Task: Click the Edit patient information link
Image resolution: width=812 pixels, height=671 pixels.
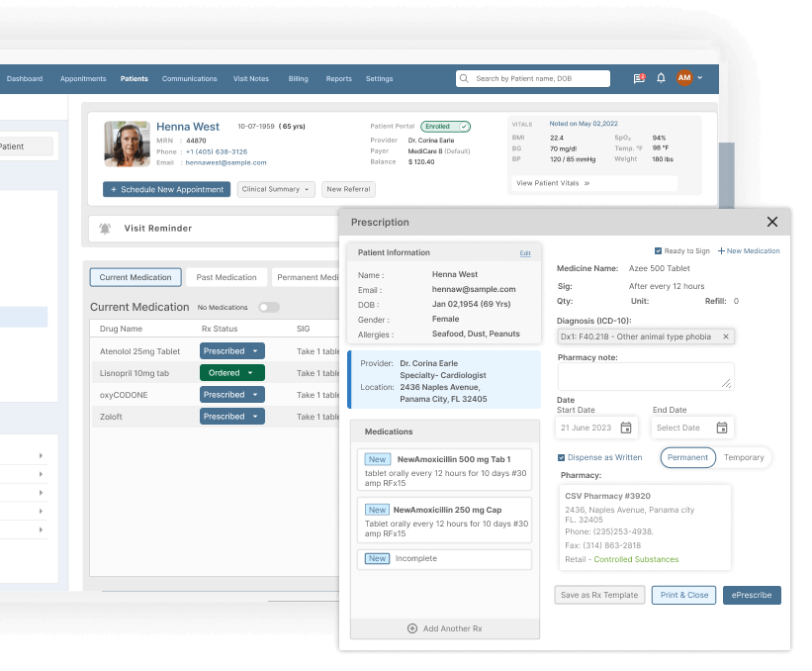Action: [525, 253]
